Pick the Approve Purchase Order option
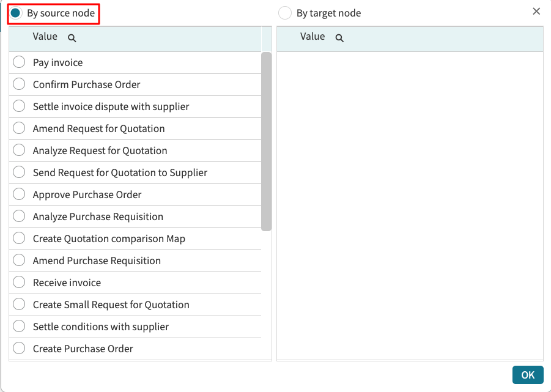 point(19,194)
